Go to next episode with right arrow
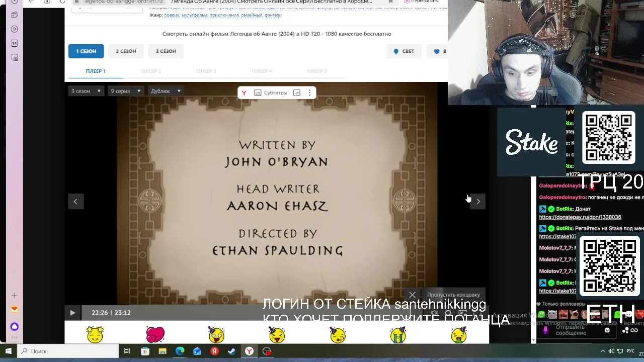Image resolution: width=644 pixels, height=362 pixels. [x=478, y=202]
